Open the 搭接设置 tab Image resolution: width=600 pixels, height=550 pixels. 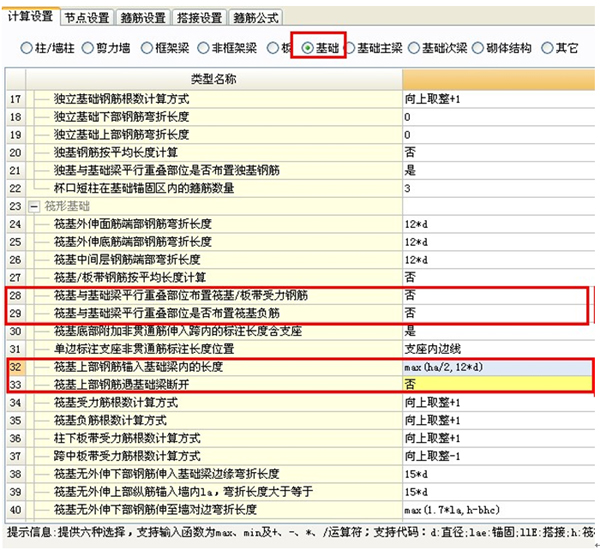point(199,18)
